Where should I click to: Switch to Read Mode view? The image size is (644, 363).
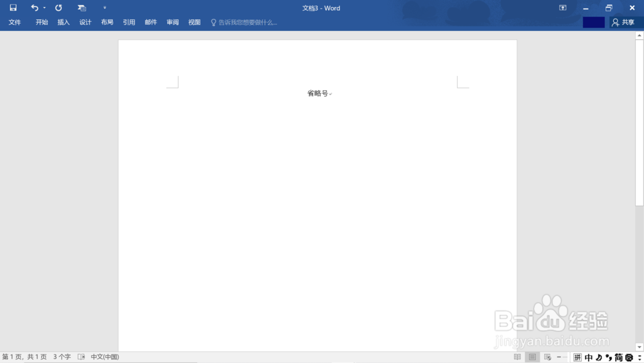click(x=518, y=357)
